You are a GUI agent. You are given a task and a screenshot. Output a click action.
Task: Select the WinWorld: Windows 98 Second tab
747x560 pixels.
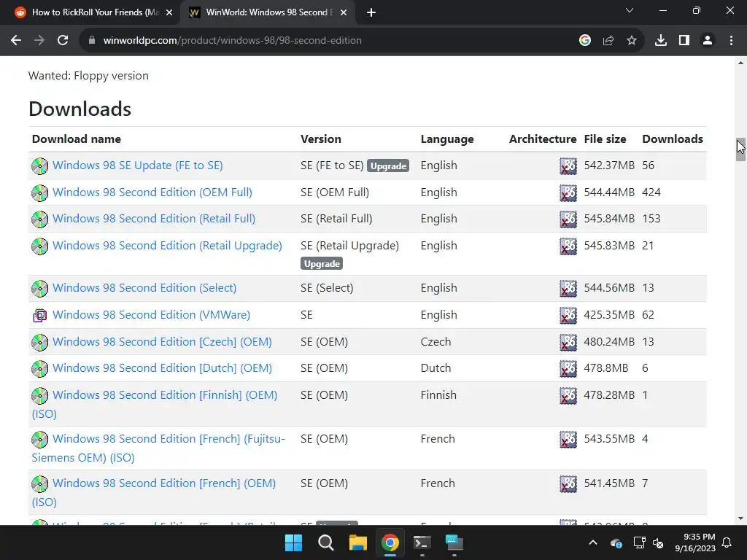(x=267, y=12)
